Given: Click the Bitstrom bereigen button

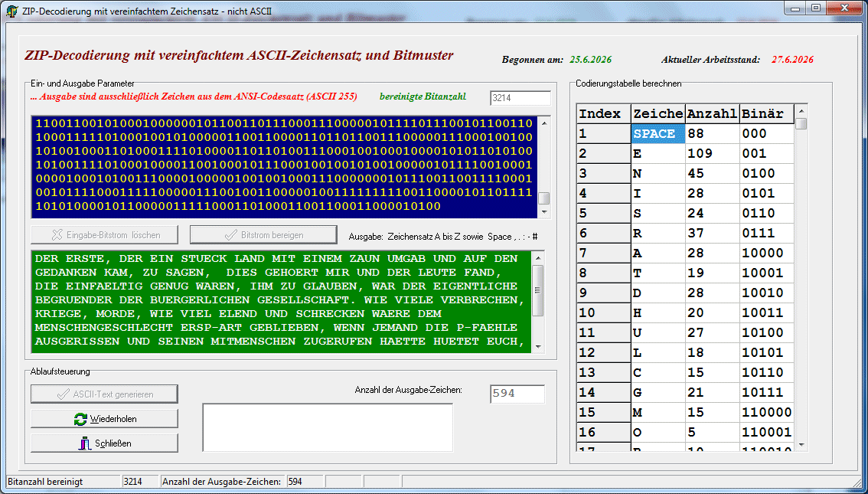Looking at the screenshot, I should [x=263, y=235].
